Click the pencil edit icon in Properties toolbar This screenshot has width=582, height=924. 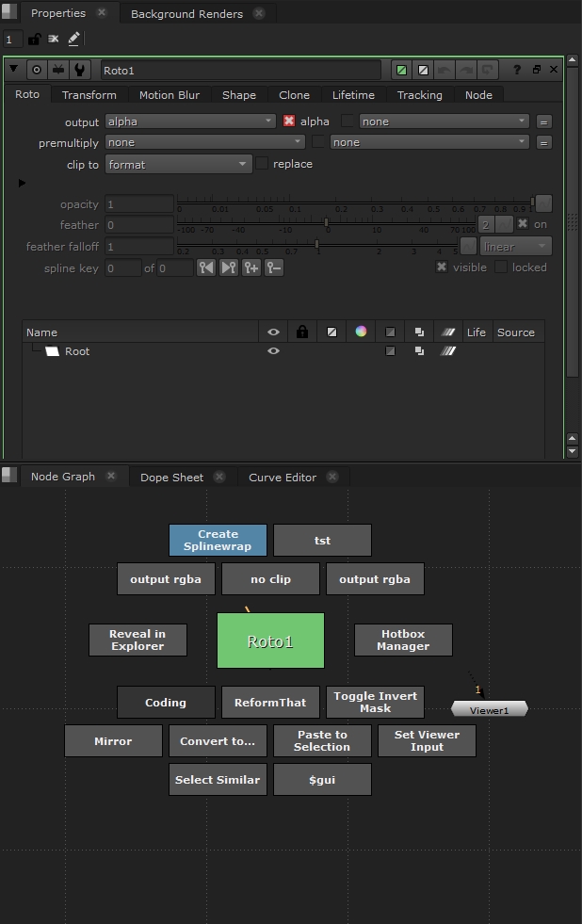click(74, 39)
